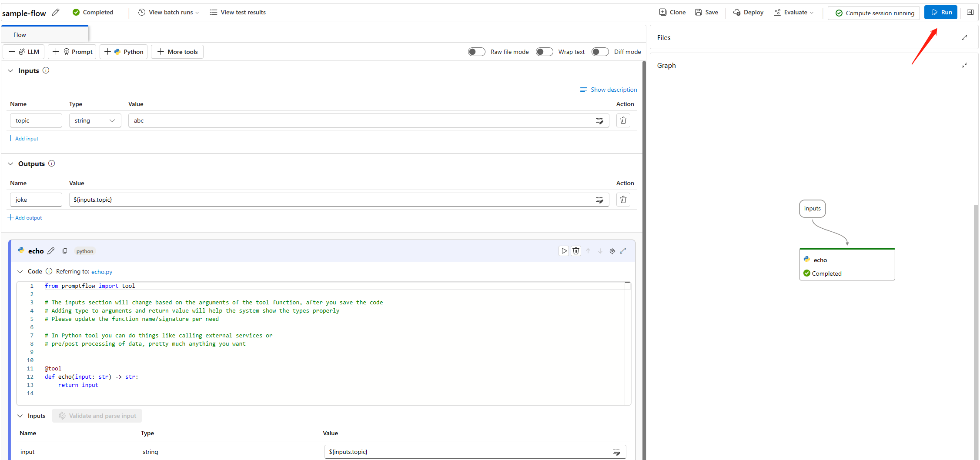Viewport: 980px width, 460px height.
Task: Locate echo node in graph
Action: click(x=612, y=251)
